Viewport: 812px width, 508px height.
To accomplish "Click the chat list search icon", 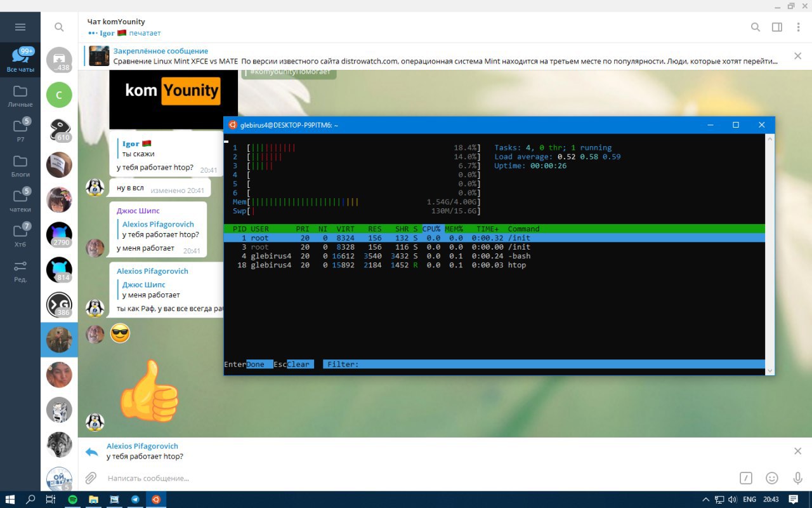I will [59, 27].
